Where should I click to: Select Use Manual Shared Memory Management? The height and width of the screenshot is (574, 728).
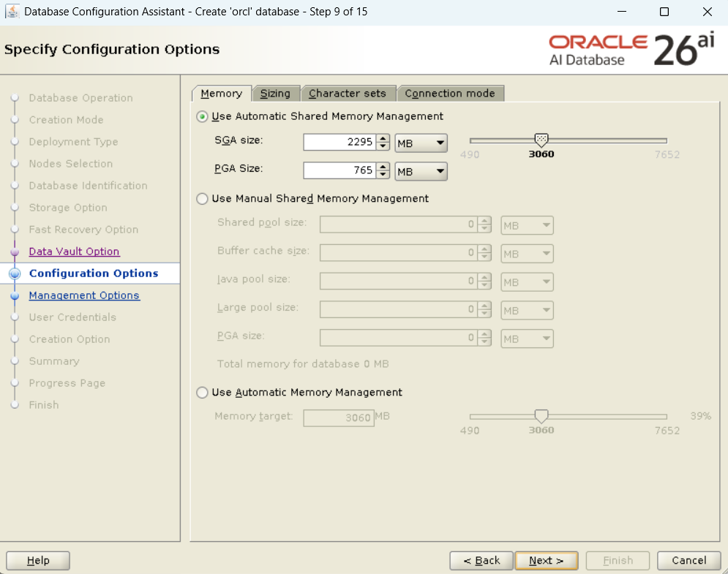coord(203,199)
